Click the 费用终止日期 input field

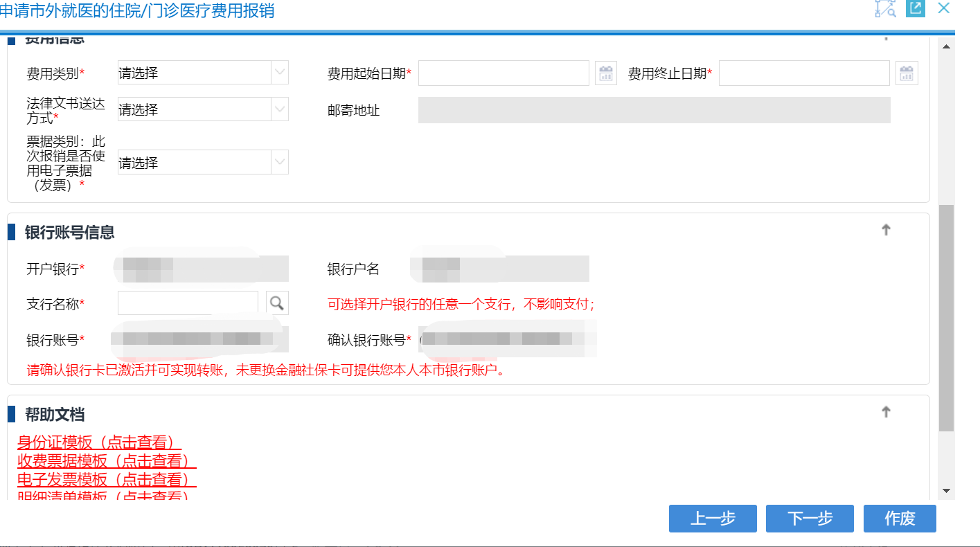click(804, 73)
